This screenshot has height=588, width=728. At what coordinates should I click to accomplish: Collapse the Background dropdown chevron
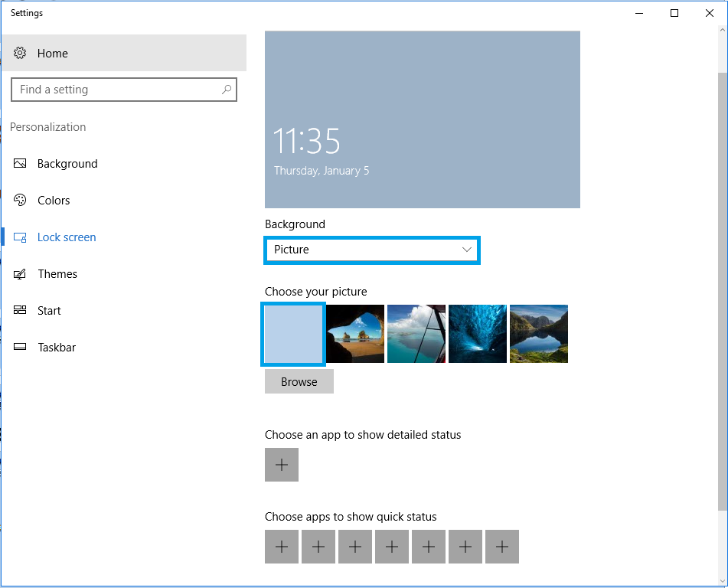coord(467,250)
